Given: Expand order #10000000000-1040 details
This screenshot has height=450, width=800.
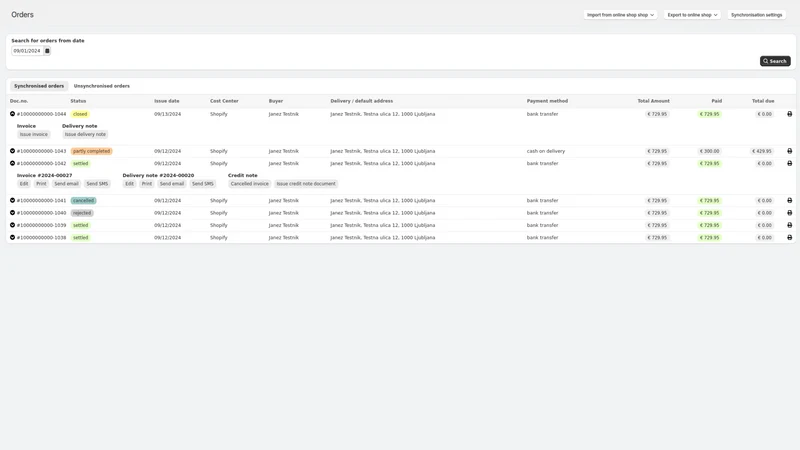Looking at the screenshot, I should point(12,213).
